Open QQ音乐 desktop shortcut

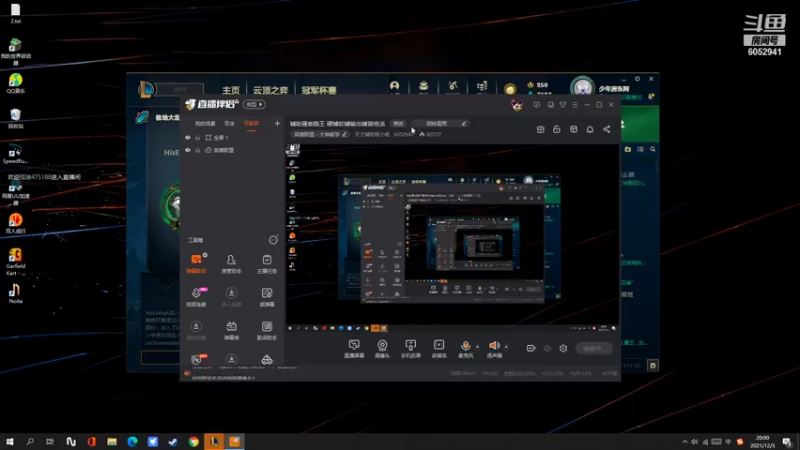(x=15, y=84)
